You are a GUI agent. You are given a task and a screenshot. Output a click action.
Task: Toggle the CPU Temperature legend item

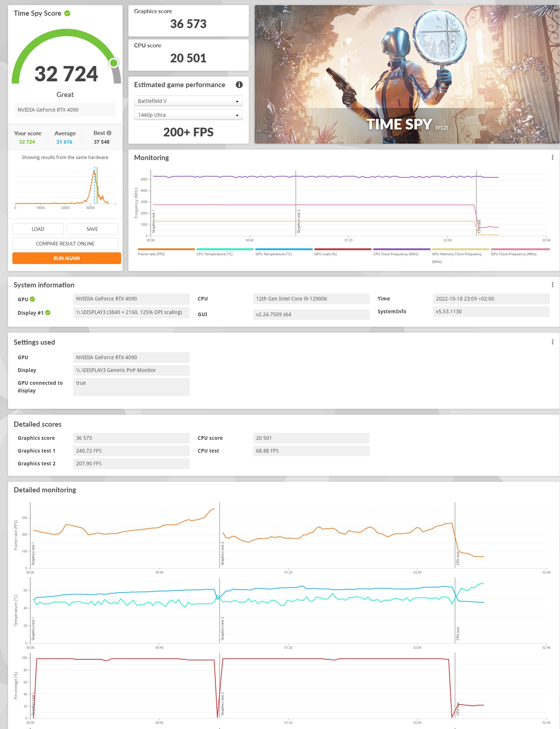click(x=225, y=252)
